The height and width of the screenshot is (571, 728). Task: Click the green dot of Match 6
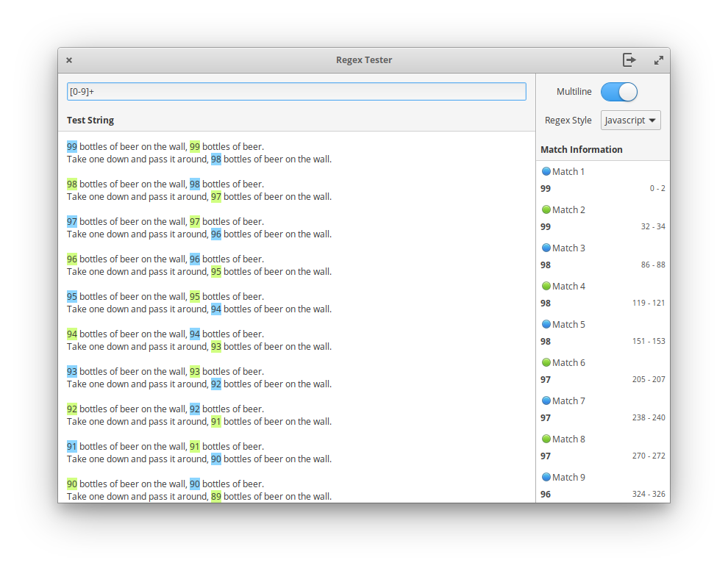546,362
